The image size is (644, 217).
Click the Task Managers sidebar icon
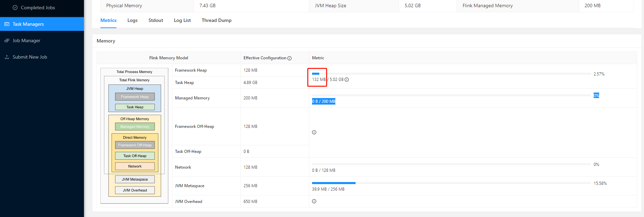7,24
